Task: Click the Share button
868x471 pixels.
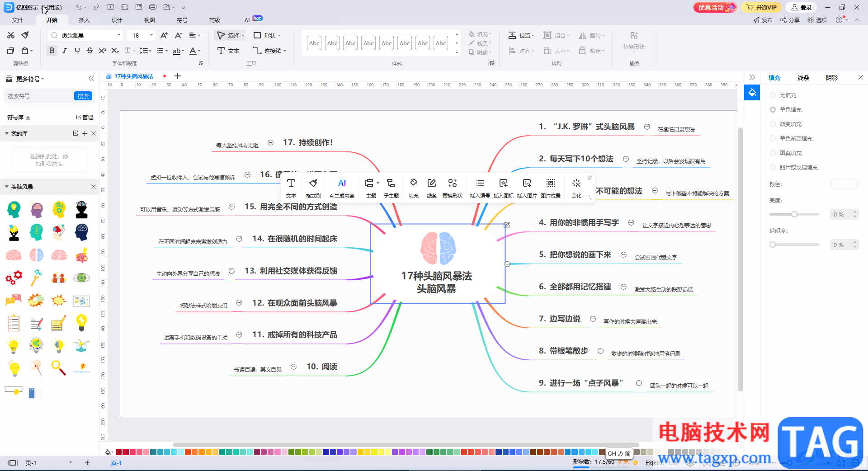Action: 790,20
